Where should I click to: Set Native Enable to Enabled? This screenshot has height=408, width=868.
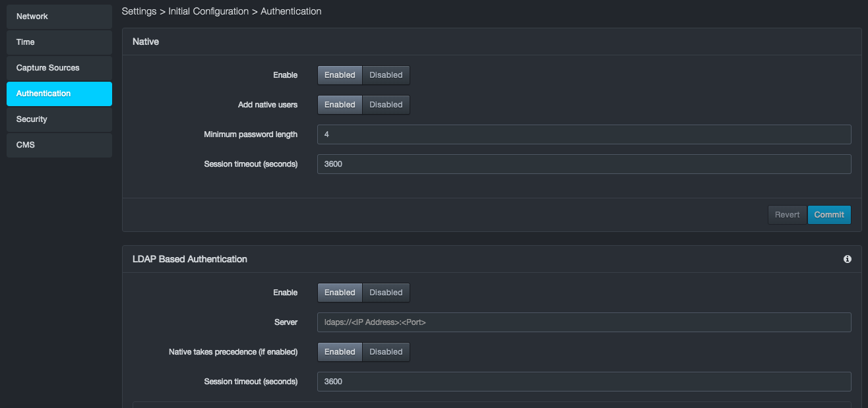click(340, 75)
